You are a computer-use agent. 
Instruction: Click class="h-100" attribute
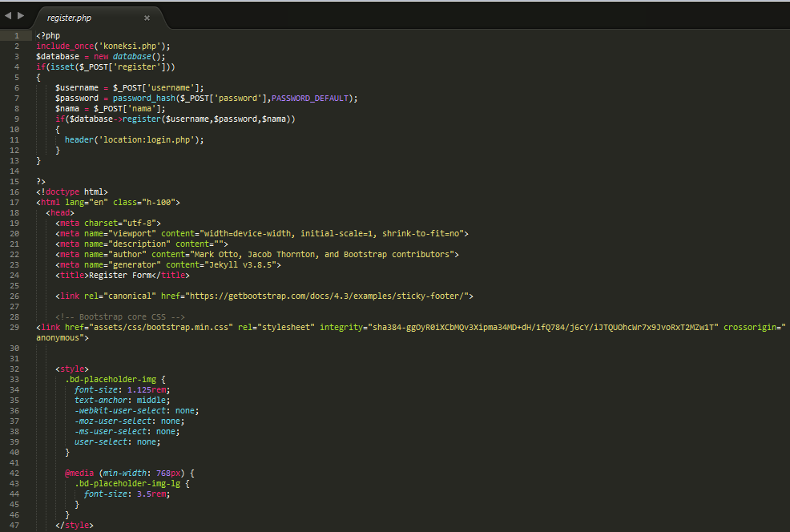(144, 203)
